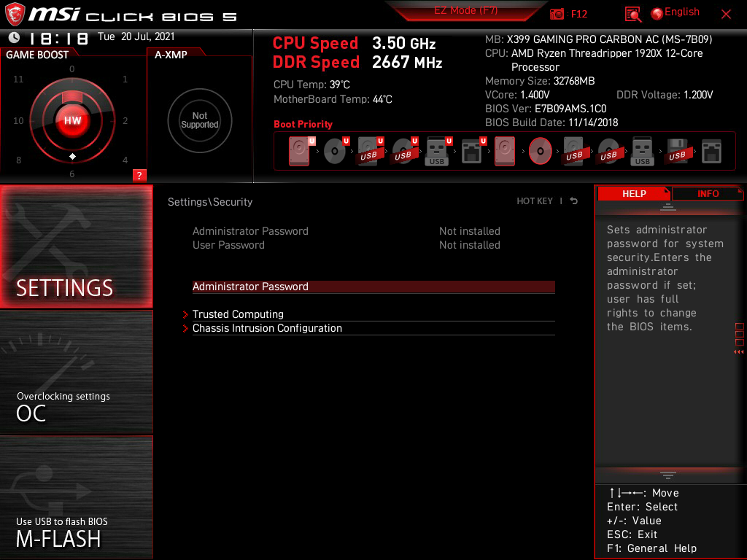This screenshot has height=560, width=747.
Task: Click the DDR Voltage 1.200V reading
Action: (665, 95)
